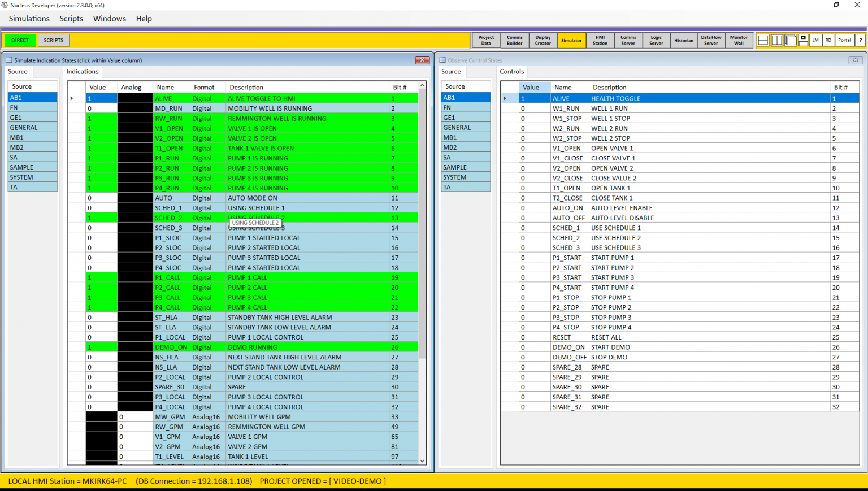Toggle the DEMO_ON indication value off
868x491 pixels.
pyautogui.click(x=101, y=347)
